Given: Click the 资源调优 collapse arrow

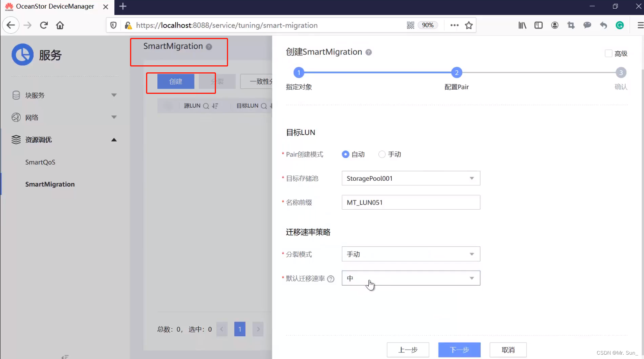Looking at the screenshot, I should click(114, 140).
